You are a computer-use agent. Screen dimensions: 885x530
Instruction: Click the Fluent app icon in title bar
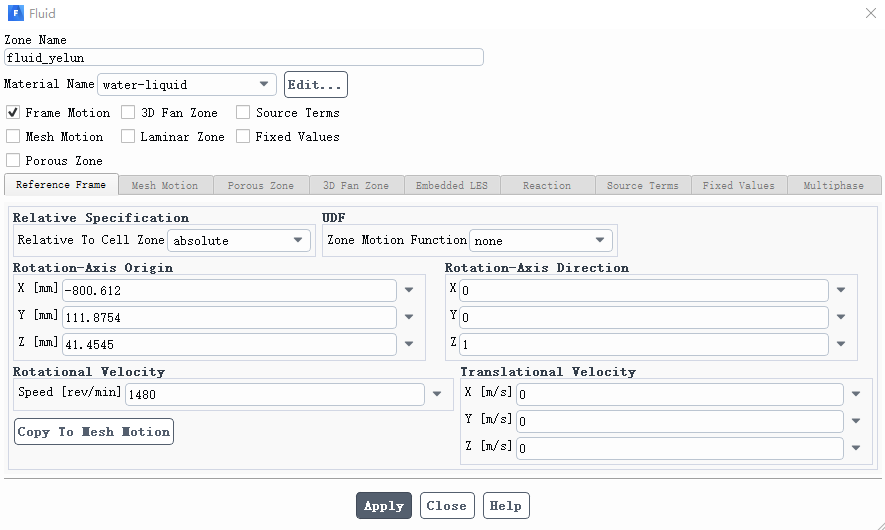click(15, 13)
